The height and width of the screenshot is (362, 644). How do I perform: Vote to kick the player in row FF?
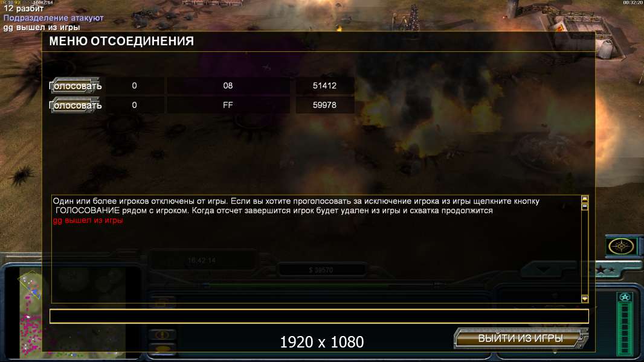(x=75, y=105)
